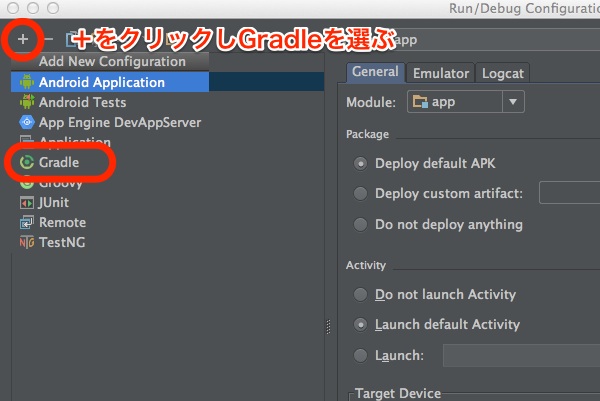The height and width of the screenshot is (401, 600).
Task: Click the splitter handle between panels
Action: [x=328, y=327]
